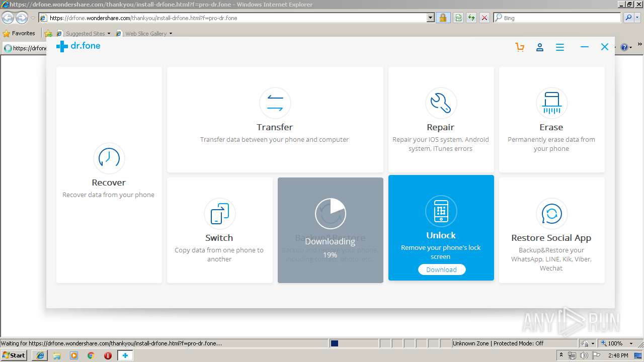Image resolution: width=644 pixels, height=362 pixels.
Task: Open the media player taskbar icon
Action: coord(74,355)
